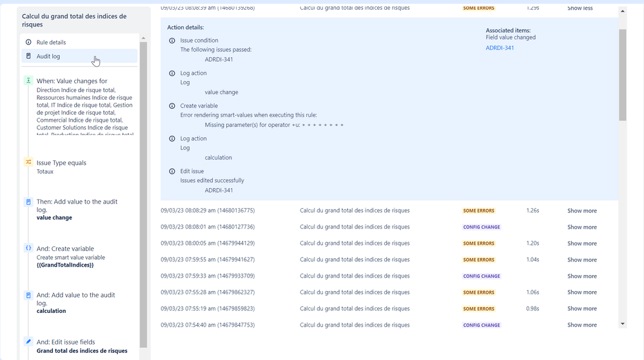Click the audit log vertical scrollbar thumb
Screen dimensions: 644x360
coord(623,75)
